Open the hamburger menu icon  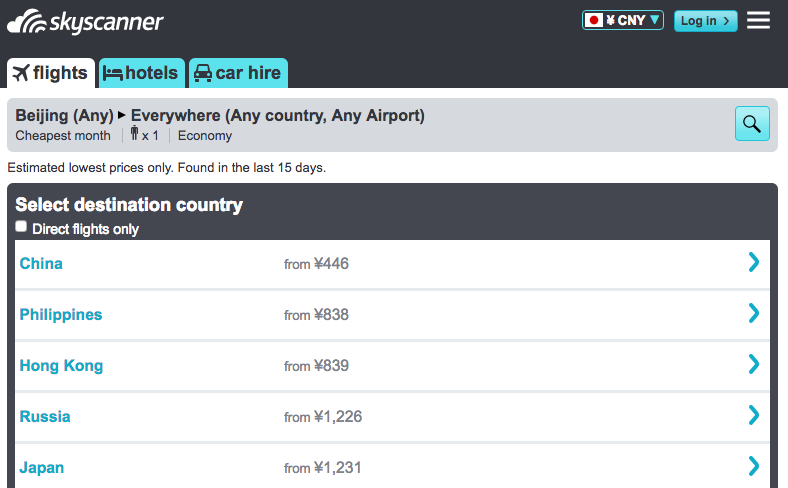(x=758, y=21)
